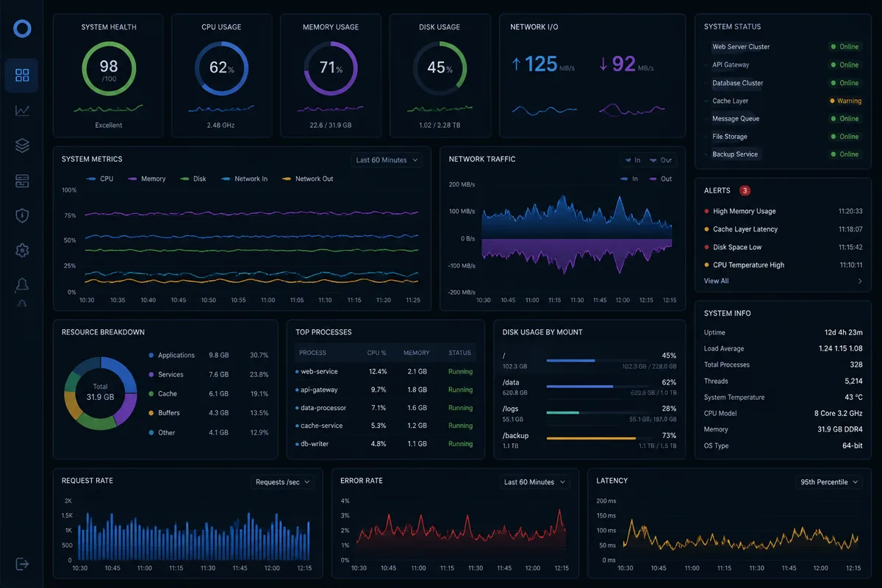Open the Requests /sec dropdown
This screenshot has height=588, width=882.
click(282, 482)
